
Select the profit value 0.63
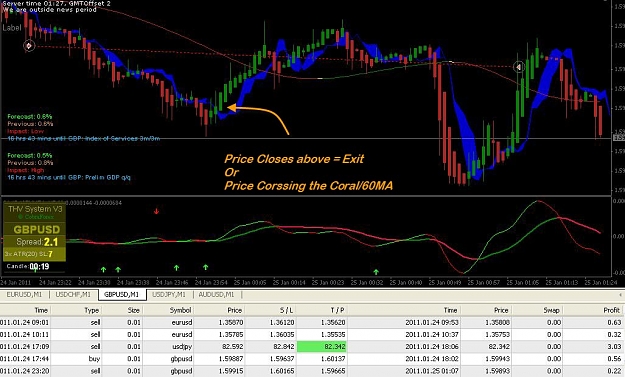[x=614, y=322]
